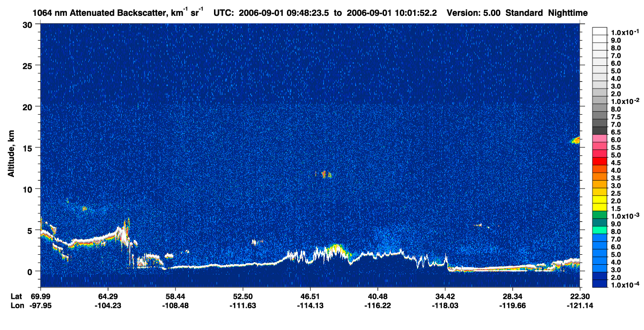This screenshot has width=644, height=330.
Task: Select latitude value 69.99
Action: coord(41,296)
